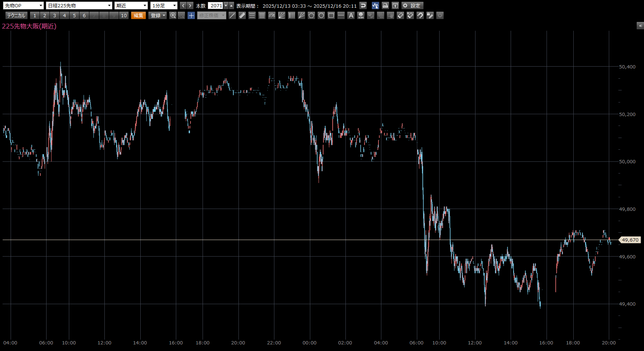Open the 1分足 timeframe dropdown
This screenshot has height=351, width=644.
164,5
